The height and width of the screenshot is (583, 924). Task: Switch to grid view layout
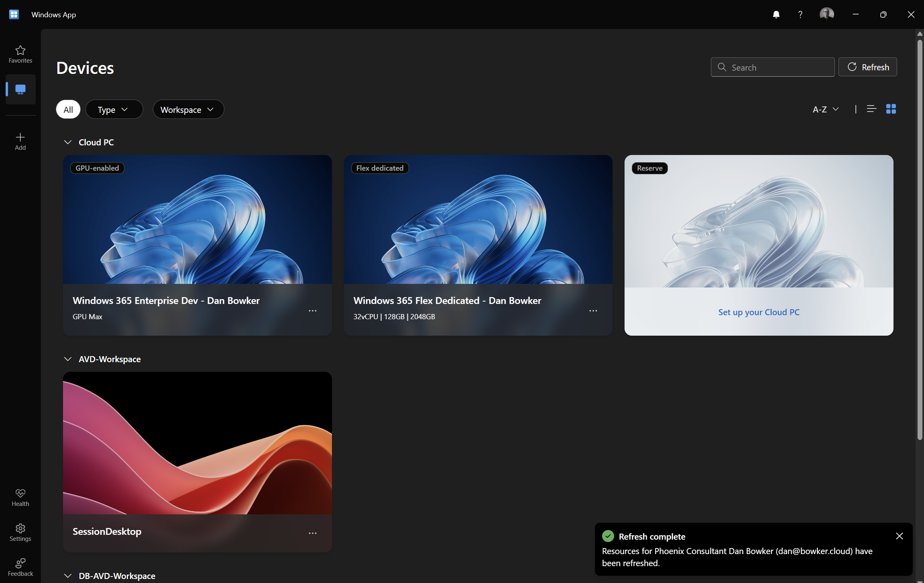click(x=891, y=109)
